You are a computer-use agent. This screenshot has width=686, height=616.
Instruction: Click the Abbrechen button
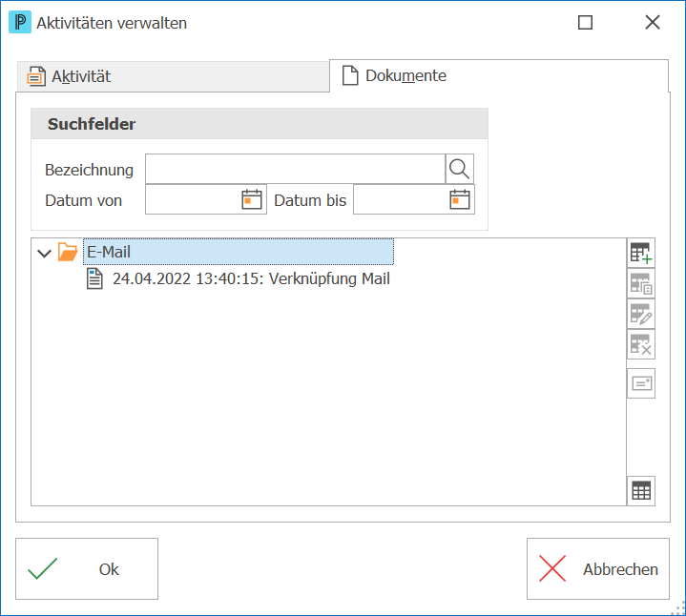point(598,568)
